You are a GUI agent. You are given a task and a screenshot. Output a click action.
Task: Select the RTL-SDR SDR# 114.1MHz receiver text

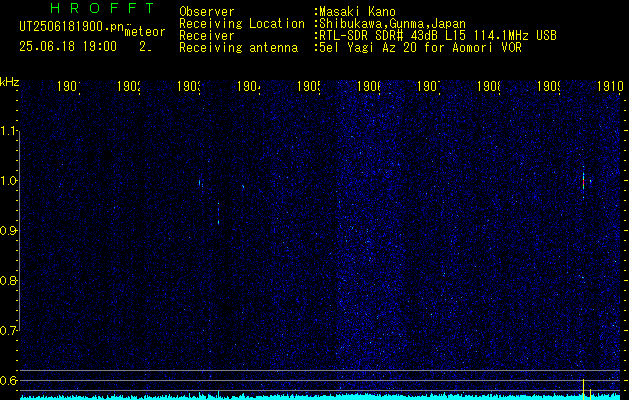(x=438, y=36)
